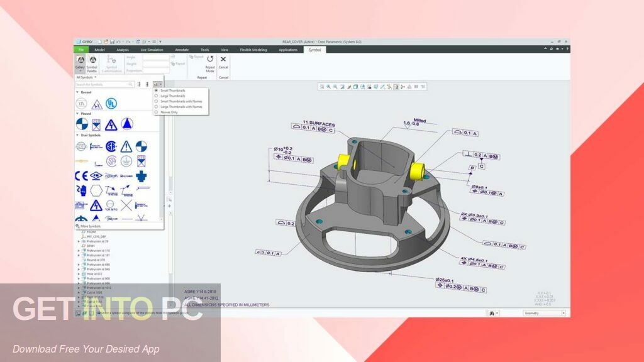The image size is (644, 362).
Task: Click the Open folder icon in quick access toolbar
Action: point(106,42)
